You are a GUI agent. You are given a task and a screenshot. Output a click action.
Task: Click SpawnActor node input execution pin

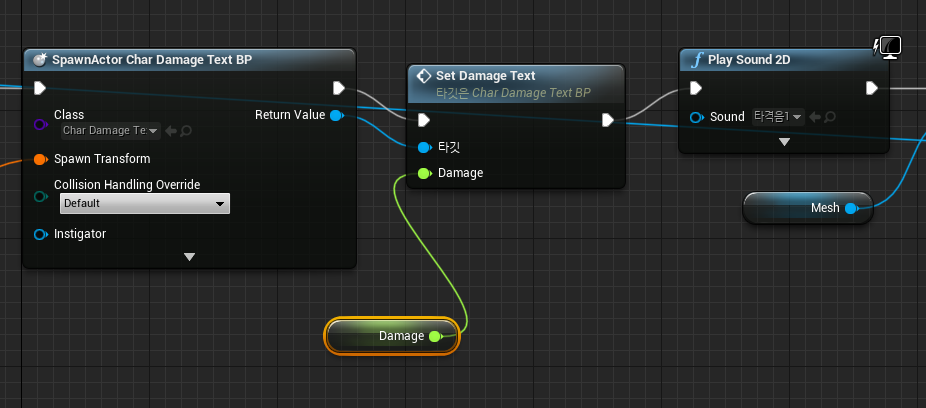coord(40,88)
